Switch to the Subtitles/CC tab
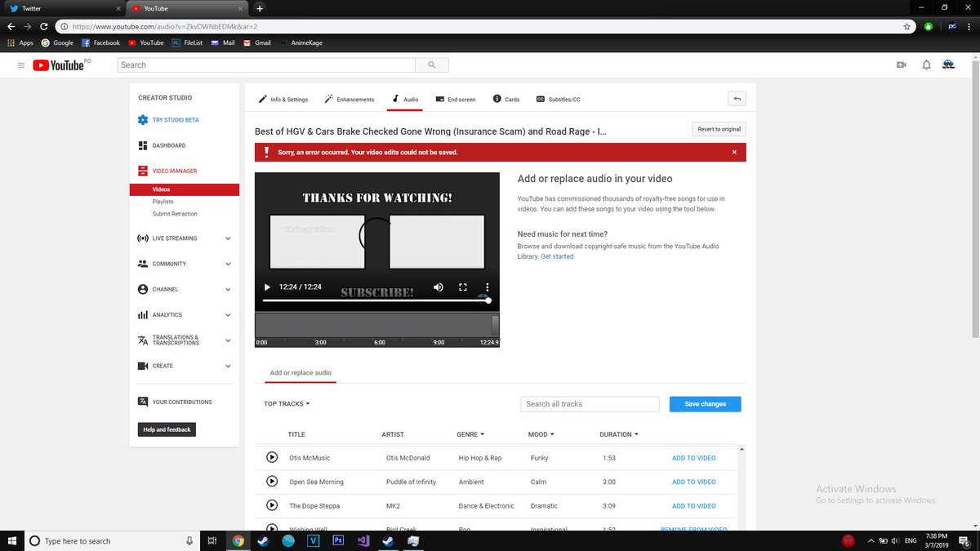 558,100
